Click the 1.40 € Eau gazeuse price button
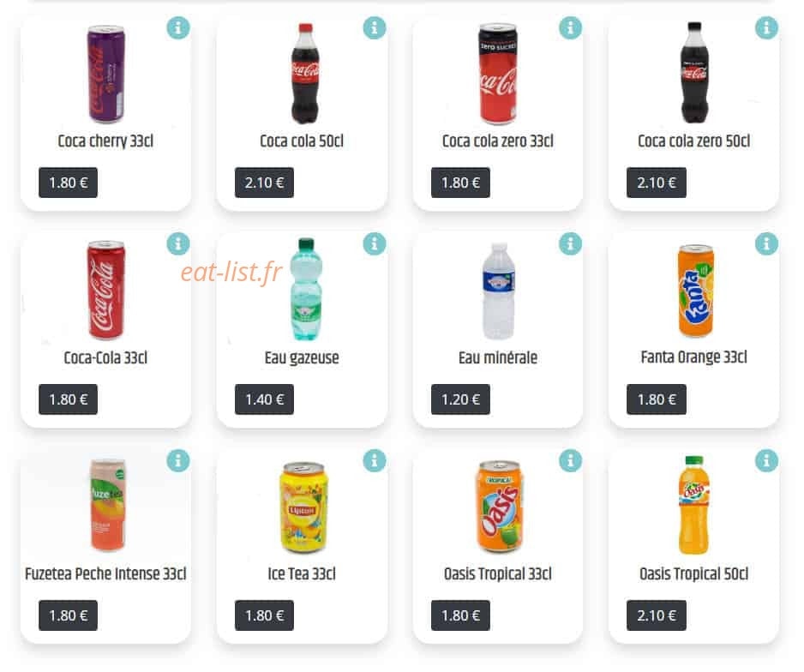The image size is (804, 672). coord(264,399)
